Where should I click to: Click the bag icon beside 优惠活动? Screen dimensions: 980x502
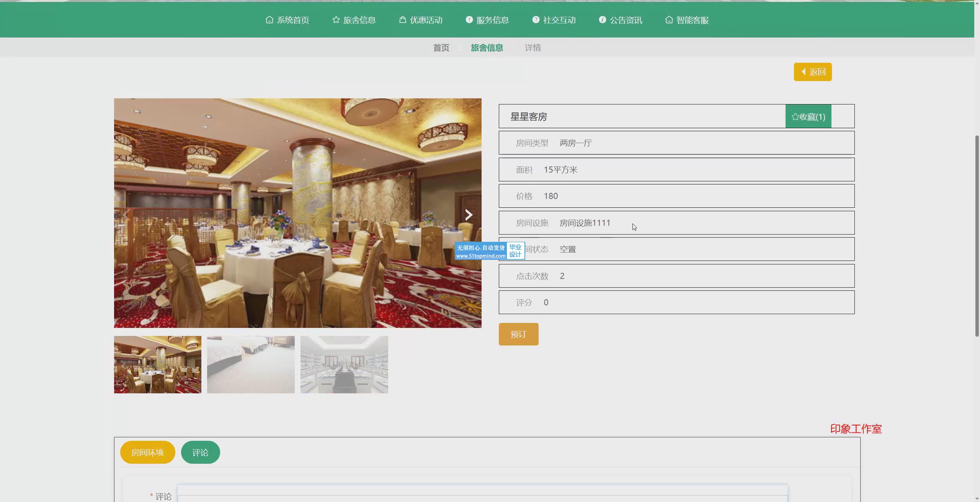tap(402, 20)
